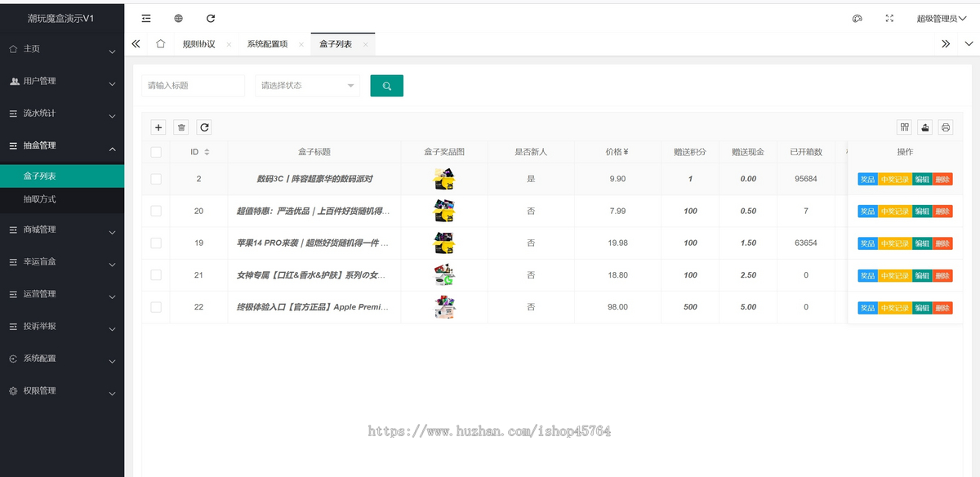Expand the 流水统计 sidebar menu

tap(62, 114)
